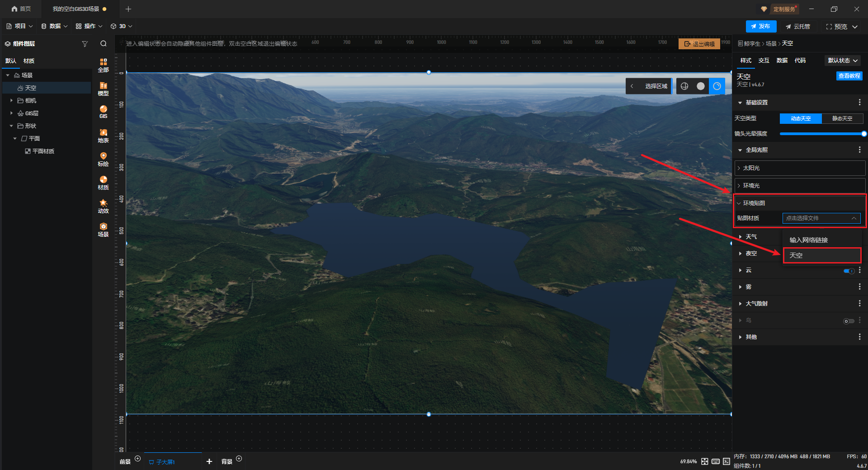Toggle the 云 (Cloud) switch
Screen dimensions: 868x470
[849, 271]
